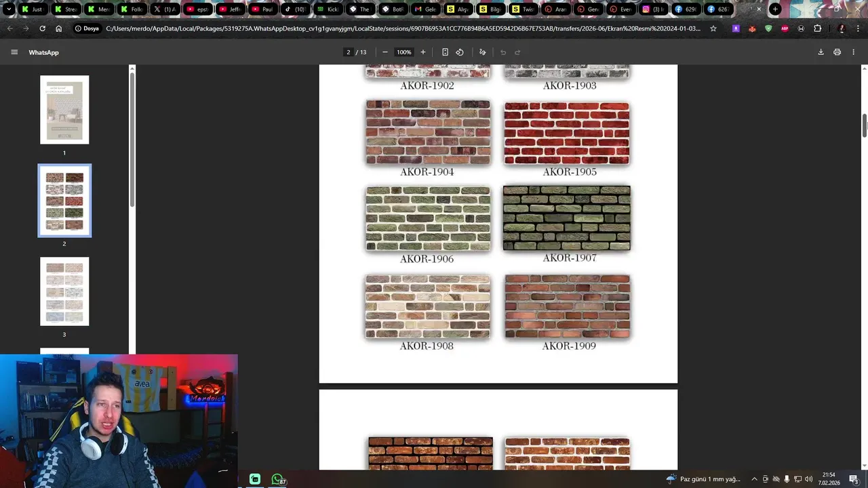Image resolution: width=868 pixels, height=488 pixels.
Task: Switch to the X '(1)' tab
Action: point(165,9)
